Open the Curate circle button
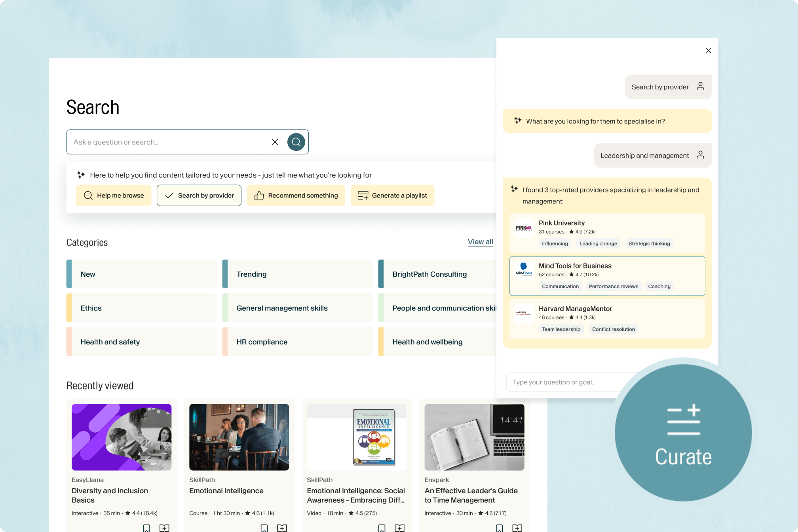The image size is (798, 532). point(683,433)
